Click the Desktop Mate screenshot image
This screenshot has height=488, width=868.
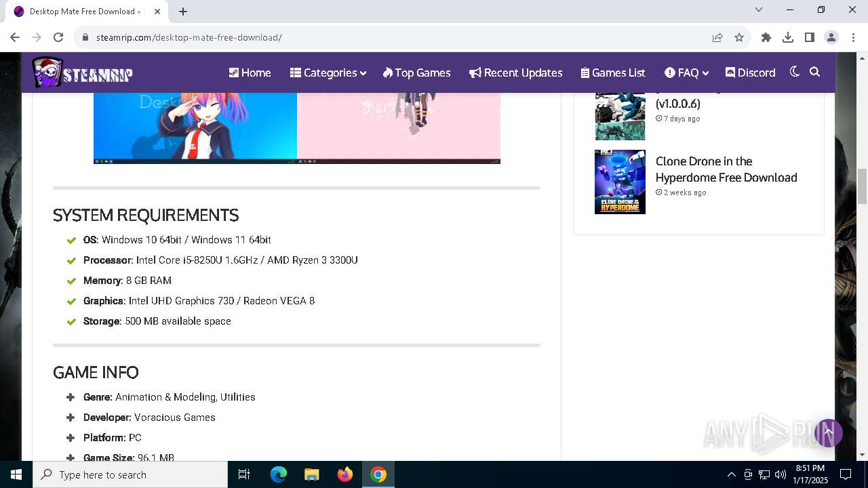297,128
